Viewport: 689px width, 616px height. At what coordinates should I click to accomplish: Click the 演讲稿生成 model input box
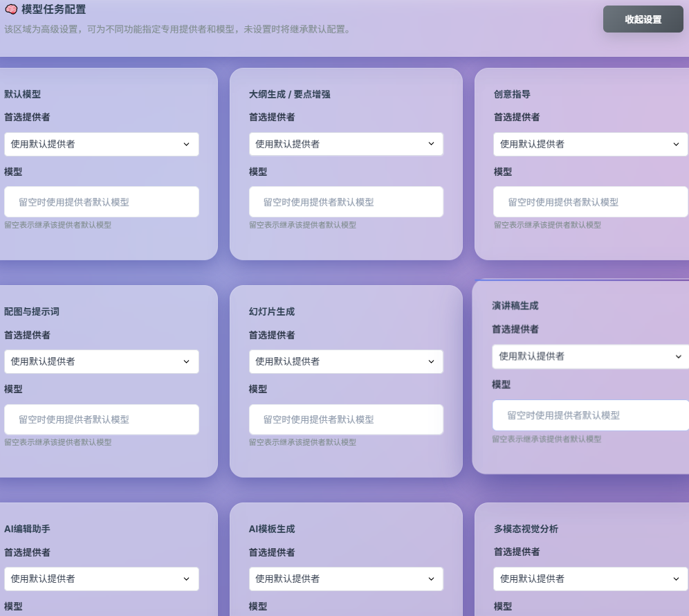point(590,415)
